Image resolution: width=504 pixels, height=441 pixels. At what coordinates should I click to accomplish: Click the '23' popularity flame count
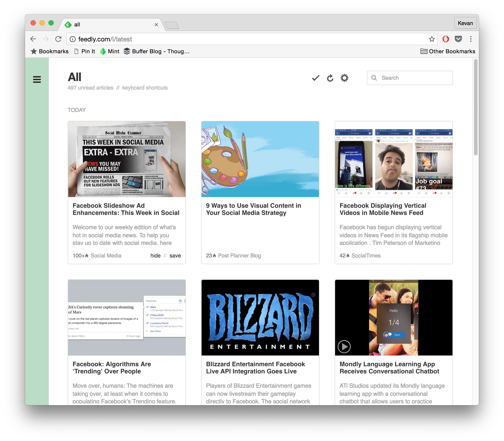(x=211, y=255)
